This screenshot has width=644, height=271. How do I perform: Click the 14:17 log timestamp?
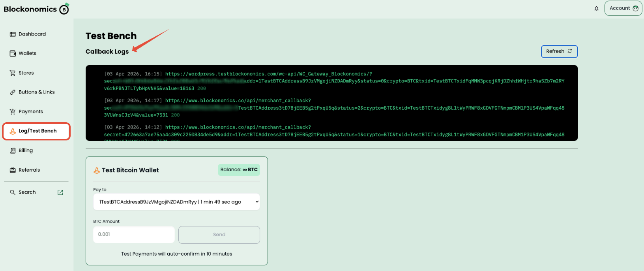click(133, 101)
